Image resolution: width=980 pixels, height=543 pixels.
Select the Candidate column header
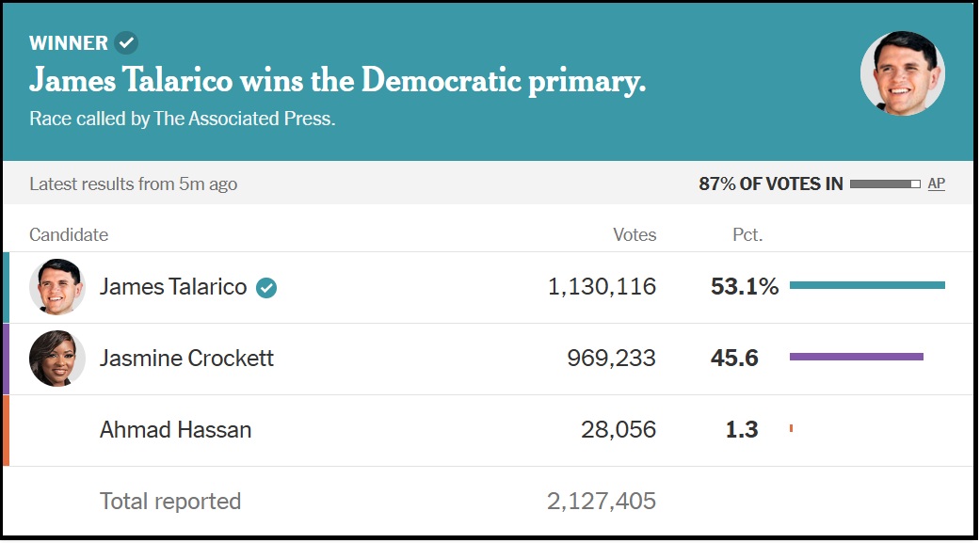point(69,234)
